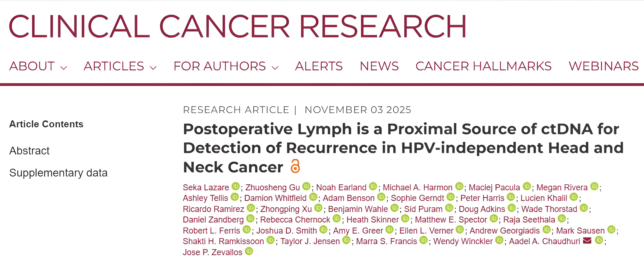Click Sophie Gerndt's ORCID iD badge

(451, 198)
